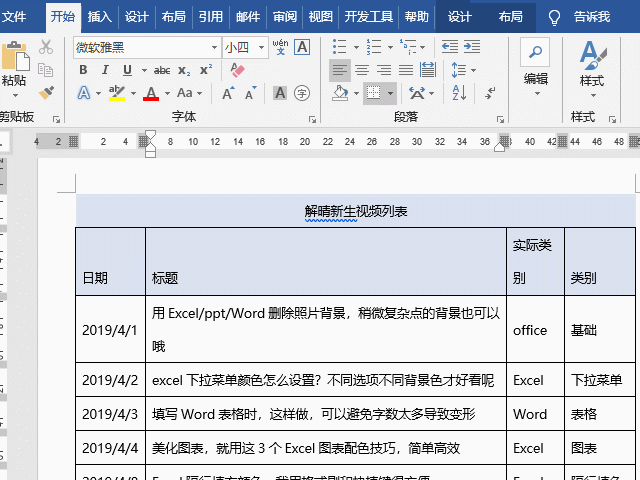This screenshot has height=480, width=640.
Task: Click the hanging indent marker on ruler
Action: 150,145
